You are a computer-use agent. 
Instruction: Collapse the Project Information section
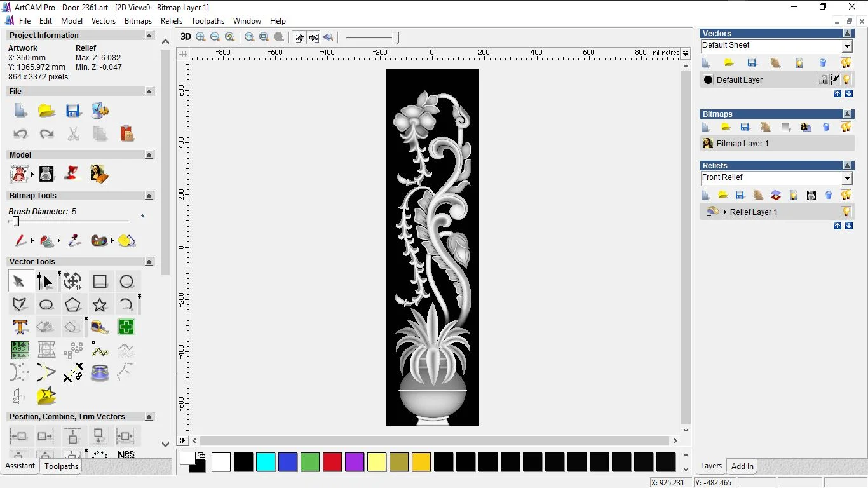(149, 36)
